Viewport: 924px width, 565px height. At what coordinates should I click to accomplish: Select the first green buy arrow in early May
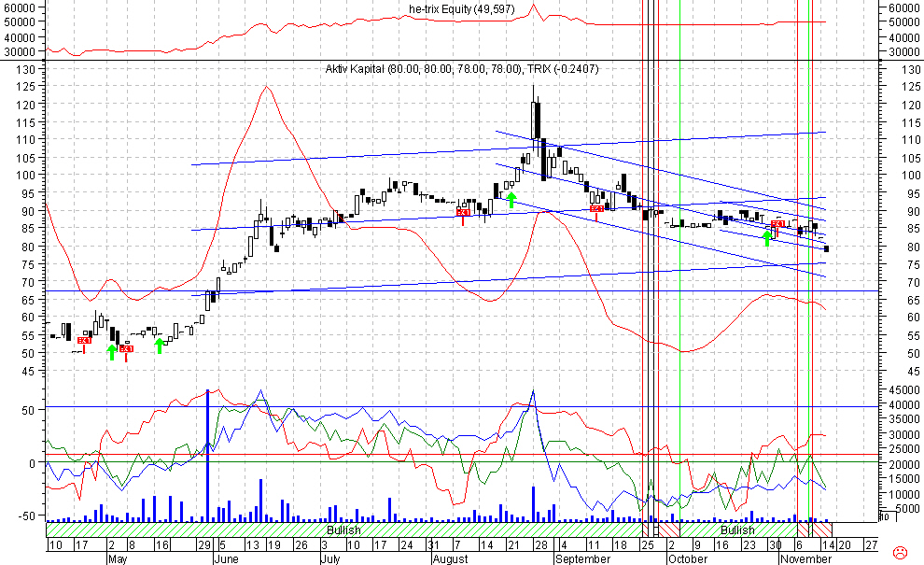coord(111,352)
